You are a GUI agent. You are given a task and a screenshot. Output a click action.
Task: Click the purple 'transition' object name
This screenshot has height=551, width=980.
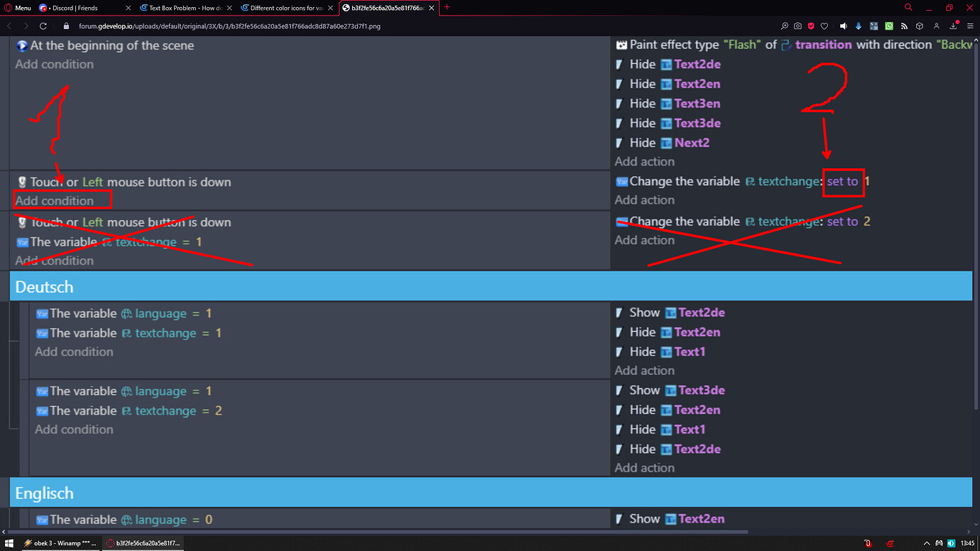[824, 45]
